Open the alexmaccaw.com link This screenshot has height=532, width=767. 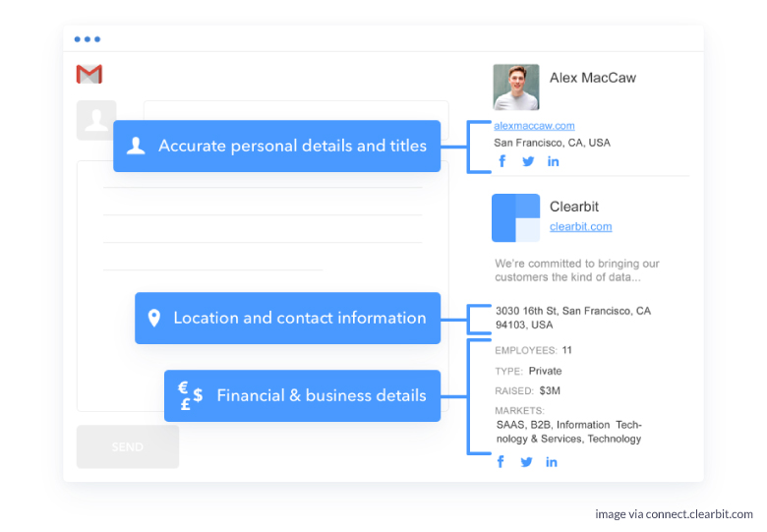pyautogui.click(x=534, y=126)
